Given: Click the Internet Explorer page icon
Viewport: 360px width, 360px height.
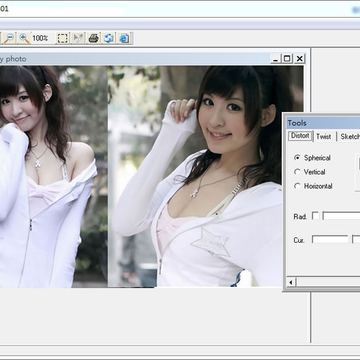Looking at the screenshot, I should click(124, 38).
